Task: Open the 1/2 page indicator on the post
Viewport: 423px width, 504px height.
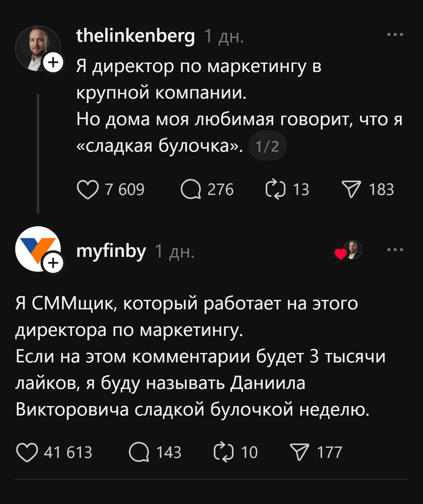Action: click(x=269, y=145)
